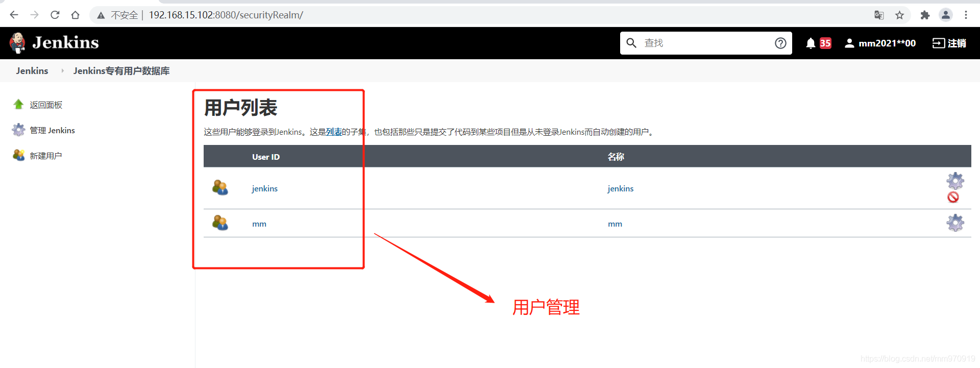Open search help question mark icon
The width and height of the screenshot is (980, 368).
pos(780,43)
